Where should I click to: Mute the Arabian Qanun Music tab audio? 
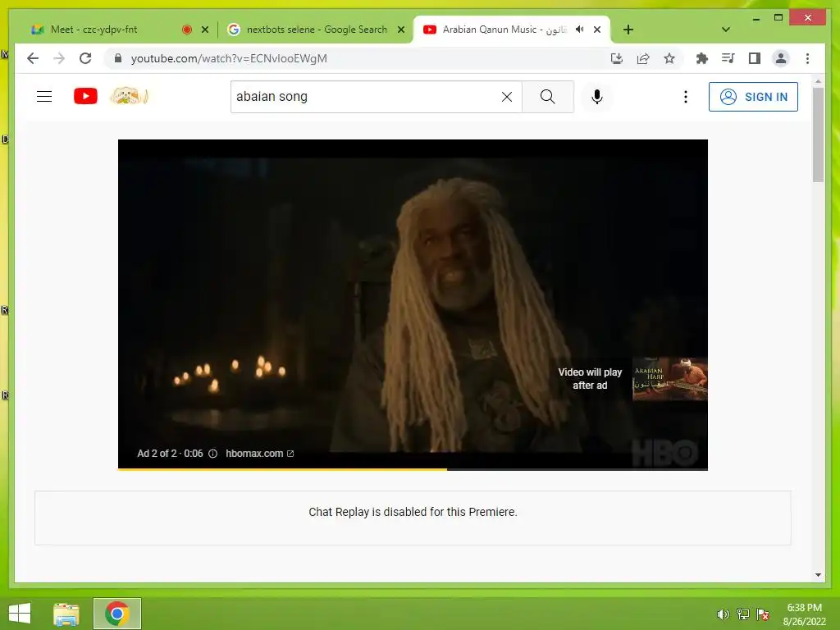(580, 30)
